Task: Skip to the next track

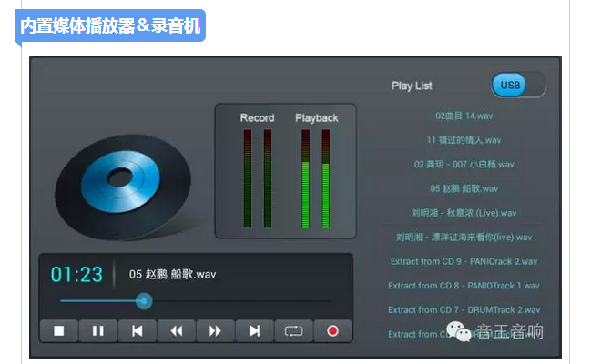Action: pos(255,331)
